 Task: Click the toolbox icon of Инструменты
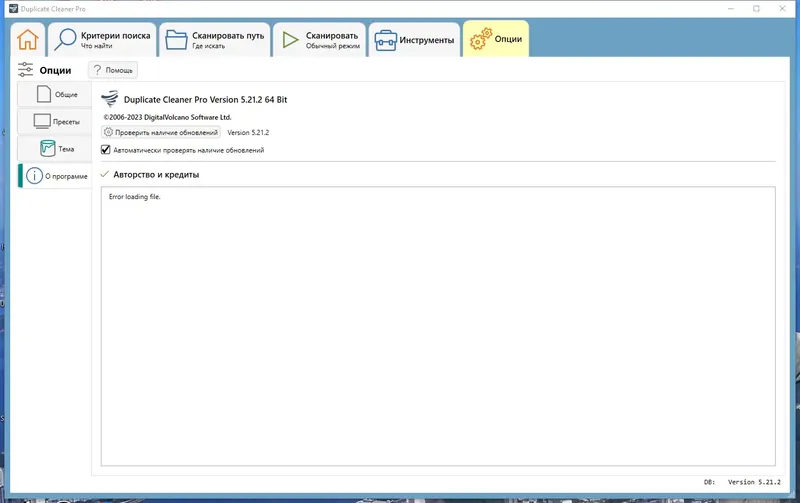coord(385,40)
